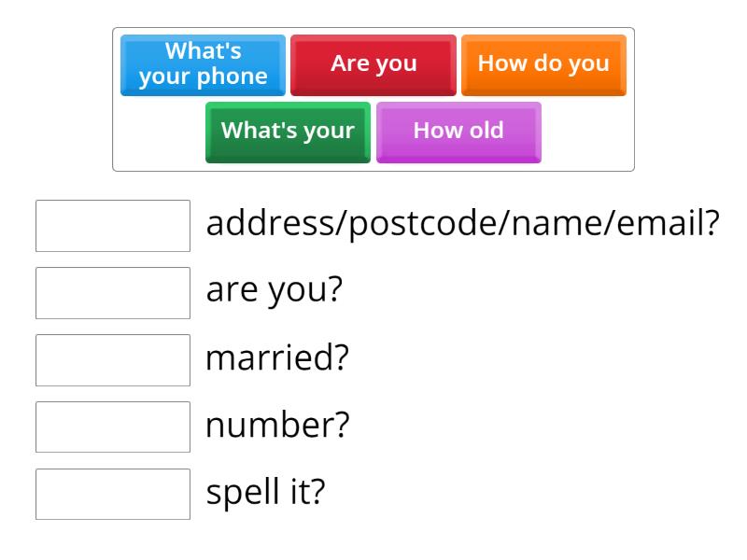
Task: Select the purple "How old" tile
Action: [x=458, y=131]
